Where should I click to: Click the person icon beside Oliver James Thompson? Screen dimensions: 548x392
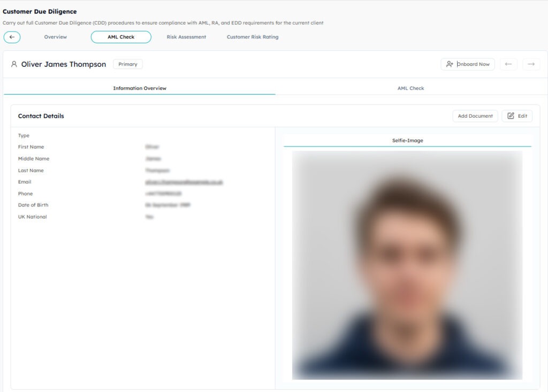(14, 64)
